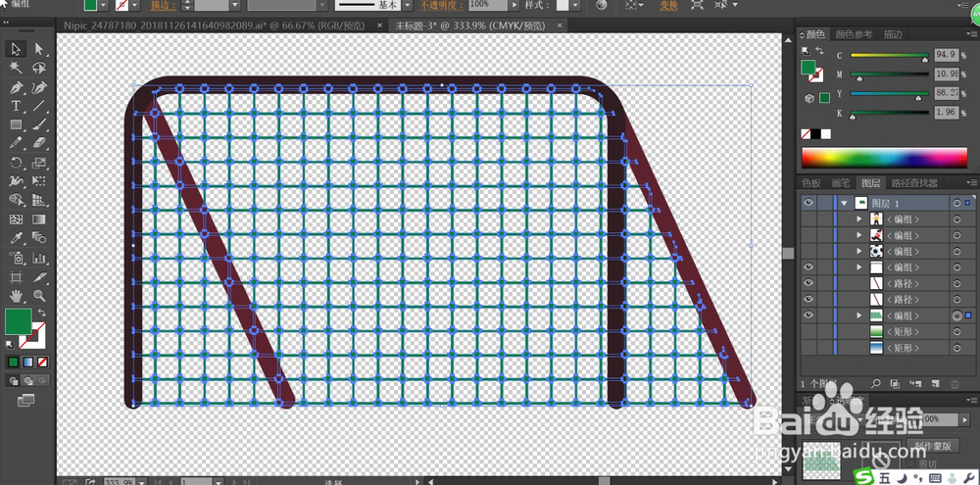Select the Selection tool (black arrow)
980x485 pixels.
tap(17, 49)
